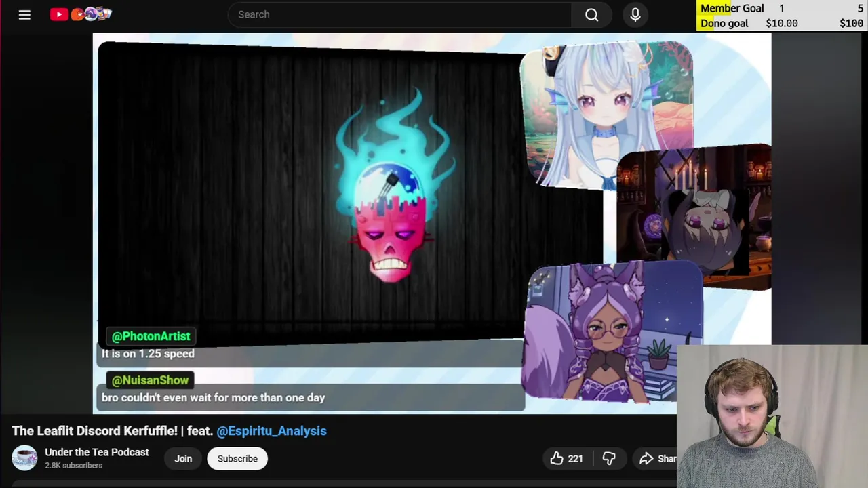
Task: Open Under the Tea Podcast channel avatar
Action: coord(24,458)
